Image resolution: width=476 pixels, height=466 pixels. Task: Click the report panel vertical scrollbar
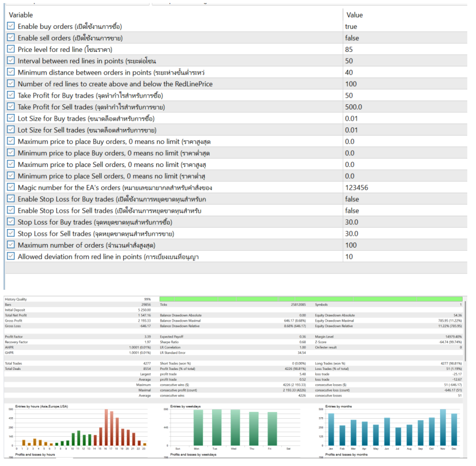(x=465, y=330)
